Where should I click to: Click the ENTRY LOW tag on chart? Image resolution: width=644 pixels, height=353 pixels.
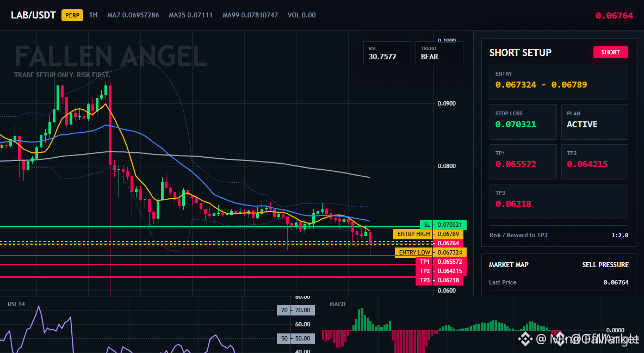click(431, 252)
